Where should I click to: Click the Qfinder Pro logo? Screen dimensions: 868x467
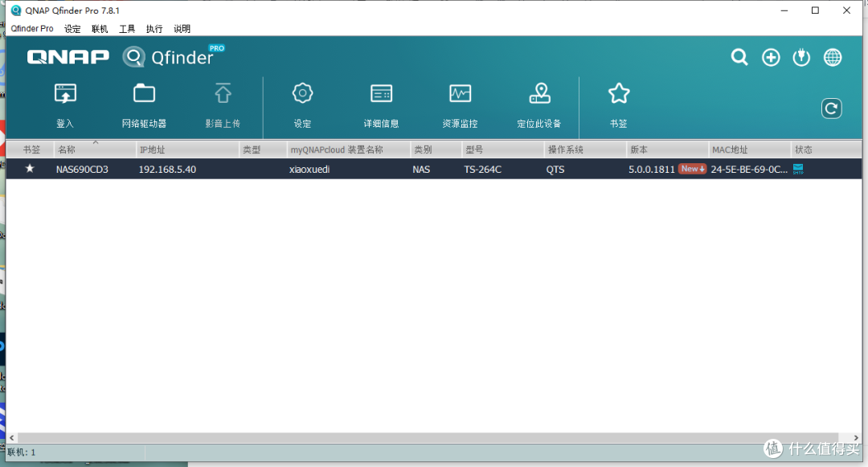[174, 56]
